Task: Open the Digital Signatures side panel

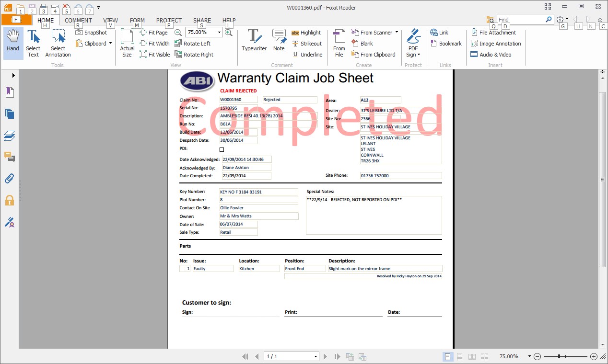Action: coord(10,222)
